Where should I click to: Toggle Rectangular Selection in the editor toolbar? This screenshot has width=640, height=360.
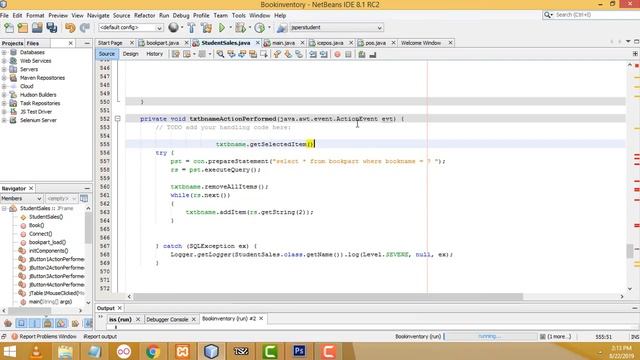264,54
